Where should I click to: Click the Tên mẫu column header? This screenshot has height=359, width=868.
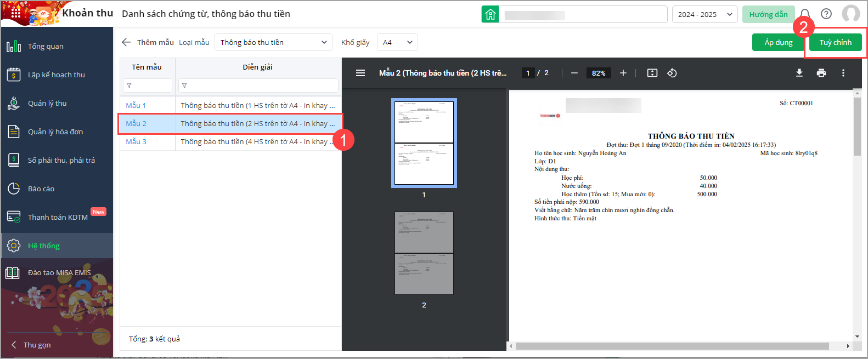coord(146,67)
